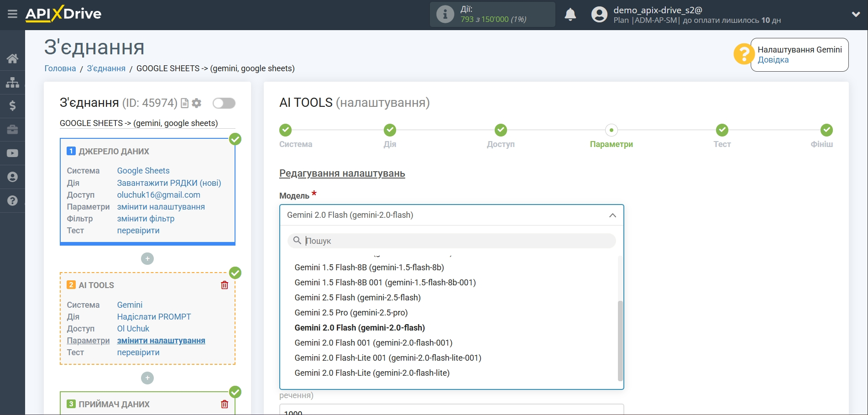
Task: Click the actions info icon
Action: 445,14
